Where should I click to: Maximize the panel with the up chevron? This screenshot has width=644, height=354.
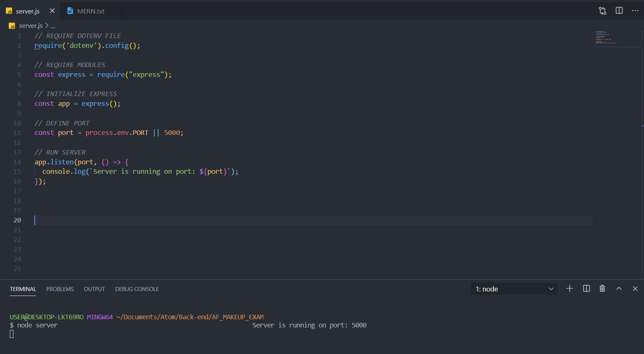tap(619, 289)
